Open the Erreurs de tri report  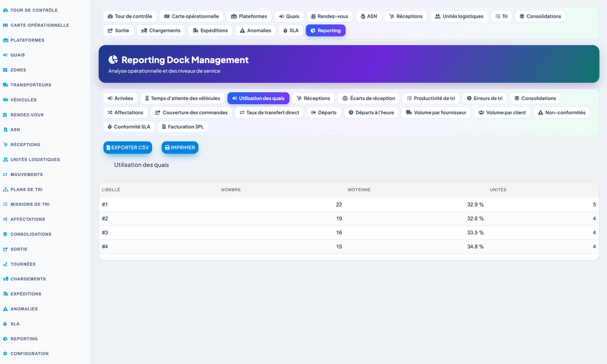(485, 98)
